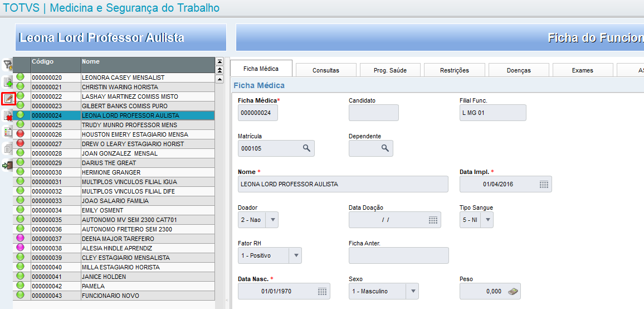
Task: Open the Restrições tab
Action: (454, 70)
